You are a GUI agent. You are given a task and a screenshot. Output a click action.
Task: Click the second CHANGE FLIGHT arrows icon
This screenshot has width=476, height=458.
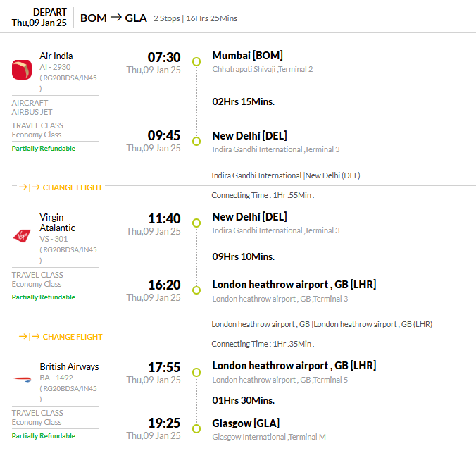tap(29, 337)
